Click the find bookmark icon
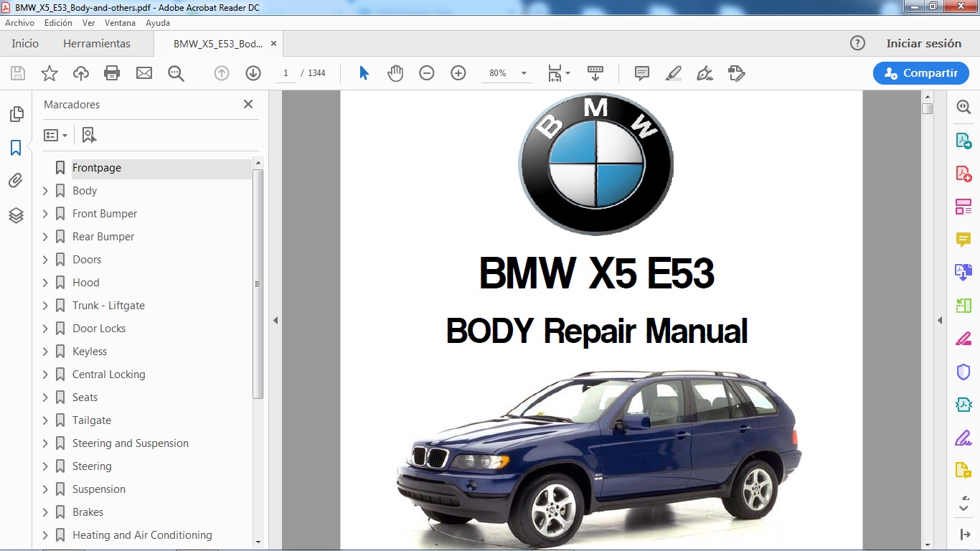This screenshot has height=551, width=980. 89,135
